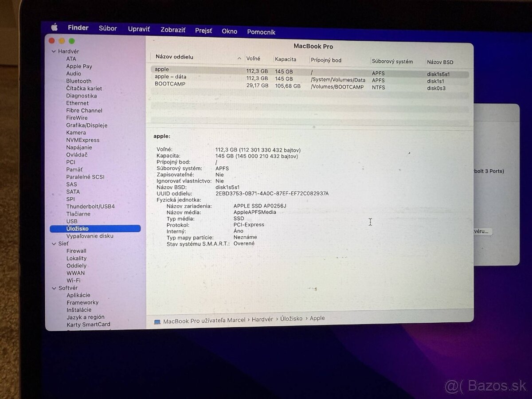Select Thunderbolt/USB4 in the sidebar

90,206
